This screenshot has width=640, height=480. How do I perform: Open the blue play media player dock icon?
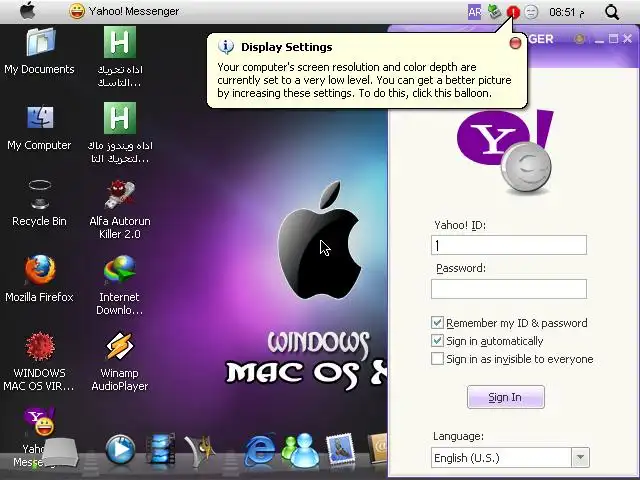[x=120, y=450]
